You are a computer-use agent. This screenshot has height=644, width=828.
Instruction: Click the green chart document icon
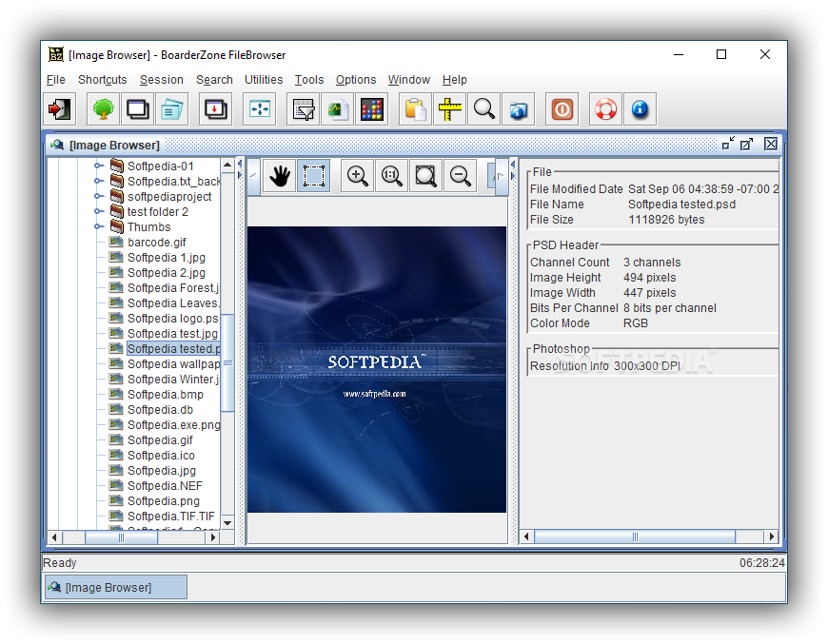coord(338,109)
